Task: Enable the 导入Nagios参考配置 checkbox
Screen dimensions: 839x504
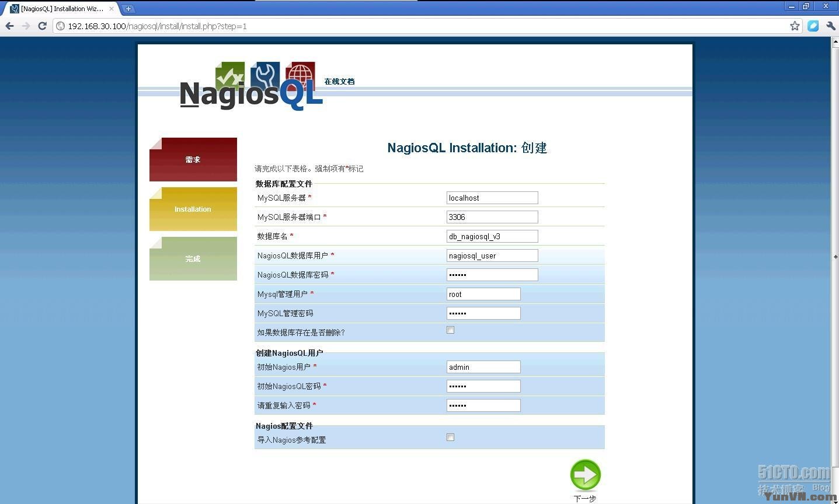Action: coord(450,437)
